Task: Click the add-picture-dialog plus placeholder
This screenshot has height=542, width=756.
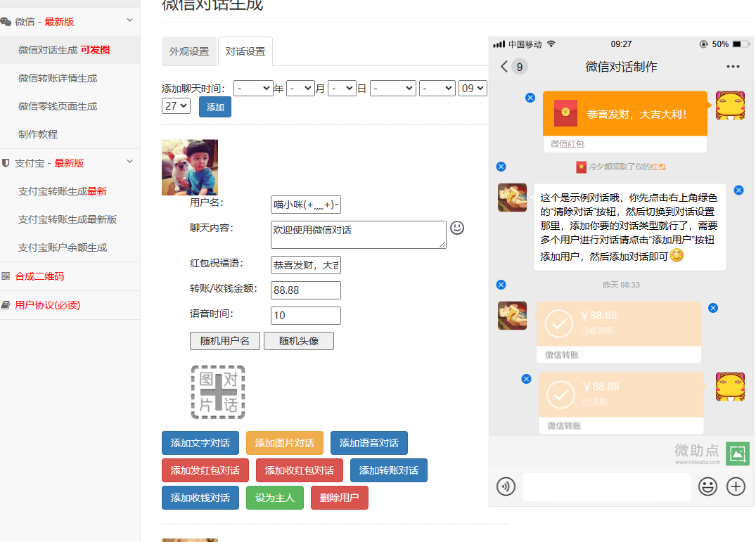Action: pos(218,392)
